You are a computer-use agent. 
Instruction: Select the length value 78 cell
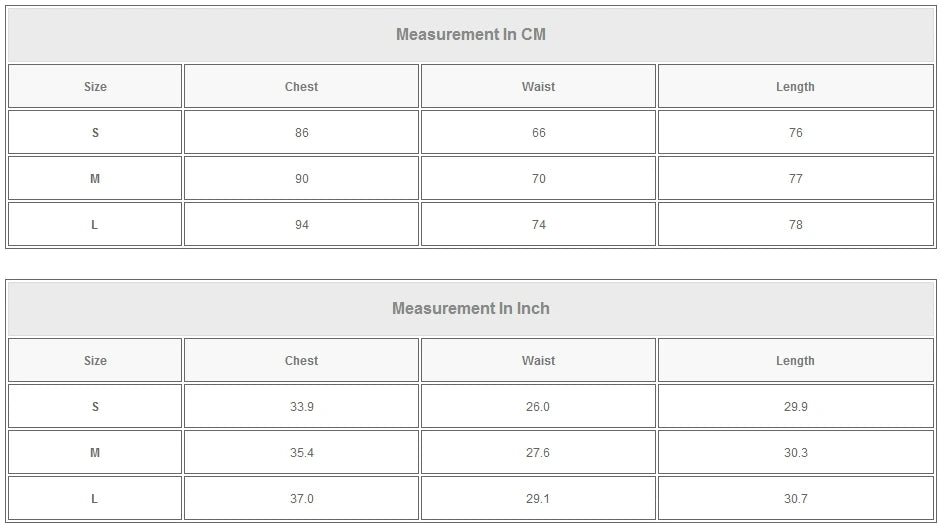[795, 225]
